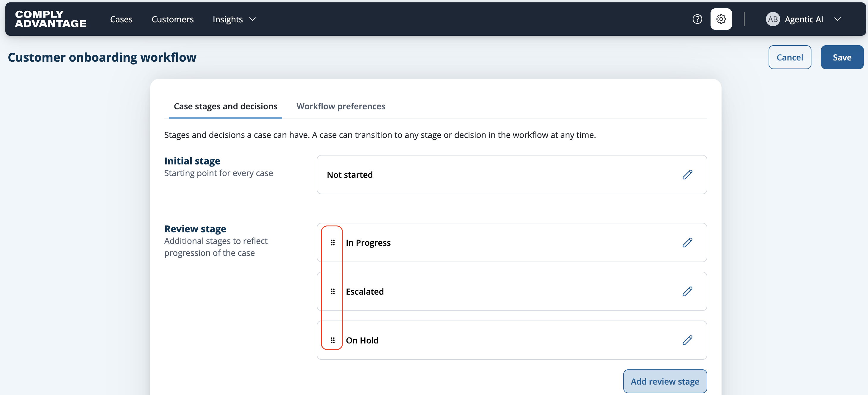The width and height of the screenshot is (868, 395).
Task: Click the AB user avatar
Action: click(773, 19)
